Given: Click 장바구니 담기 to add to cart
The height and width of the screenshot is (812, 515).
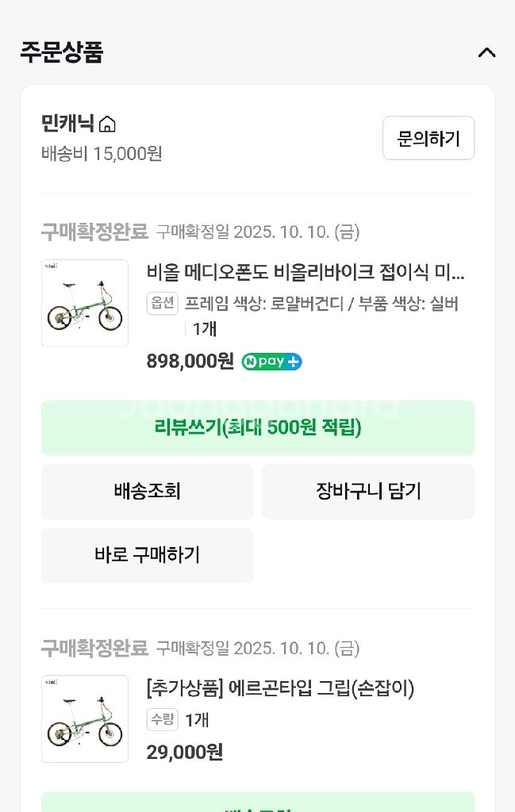Looking at the screenshot, I should pyautogui.click(x=368, y=491).
